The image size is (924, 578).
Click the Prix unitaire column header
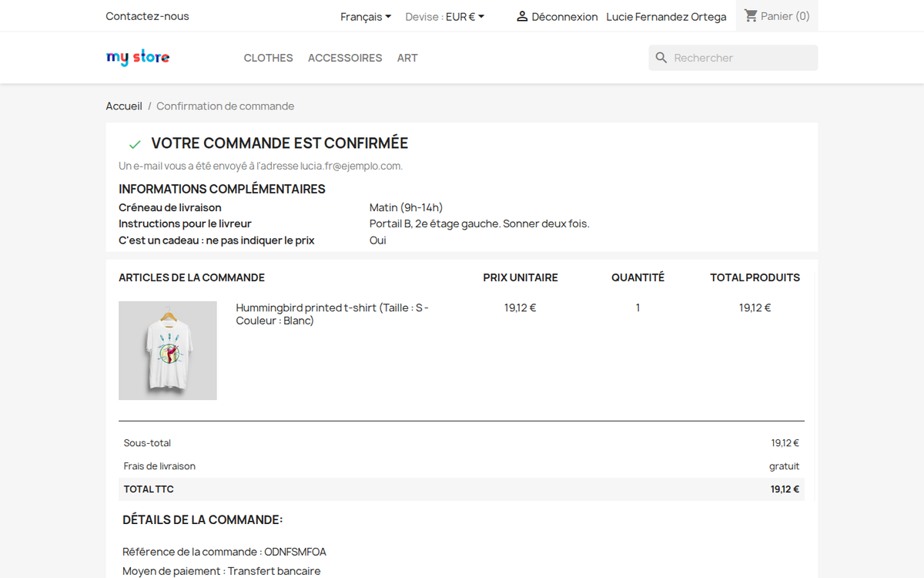coord(521,277)
